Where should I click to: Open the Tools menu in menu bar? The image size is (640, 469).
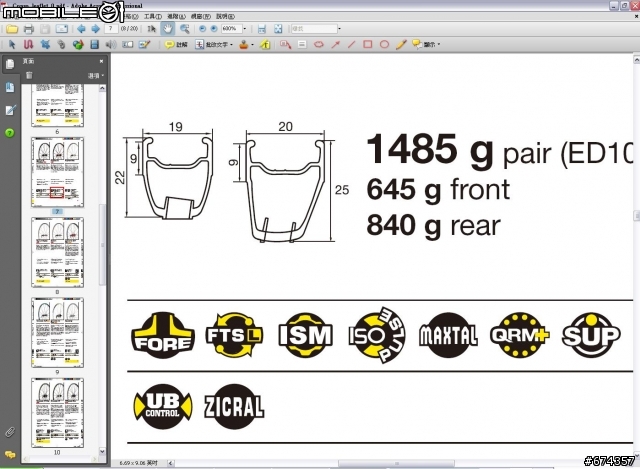coord(153,16)
